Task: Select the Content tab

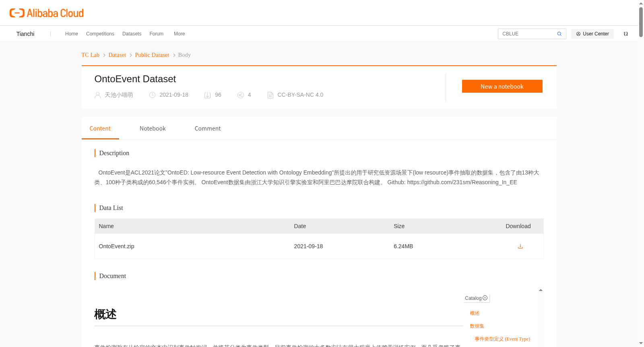Action: point(100,129)
